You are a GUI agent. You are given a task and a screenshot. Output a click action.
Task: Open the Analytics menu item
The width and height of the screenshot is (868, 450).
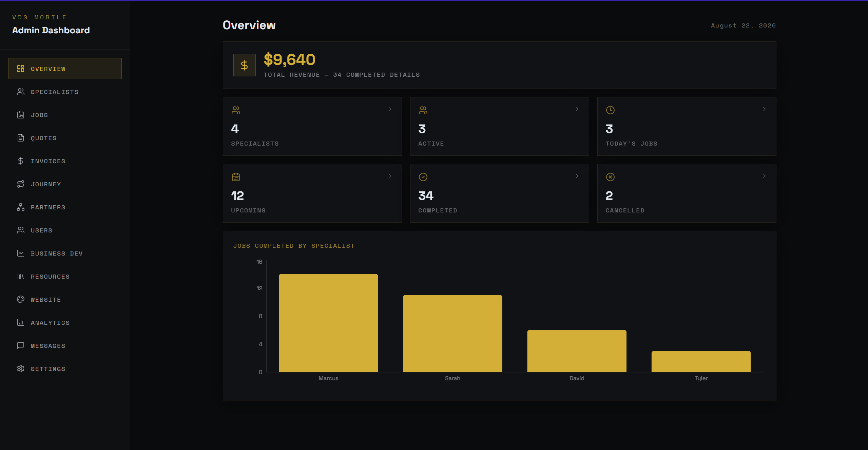click(65, 322)
